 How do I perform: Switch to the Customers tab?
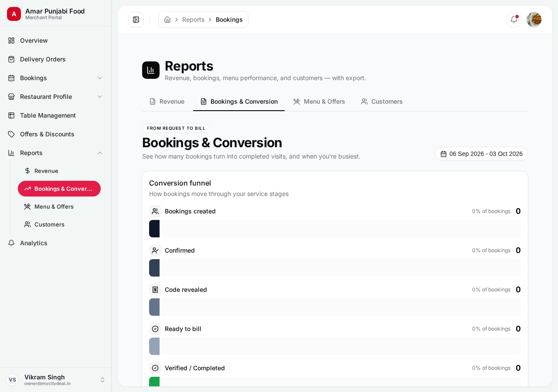(382, 101)
